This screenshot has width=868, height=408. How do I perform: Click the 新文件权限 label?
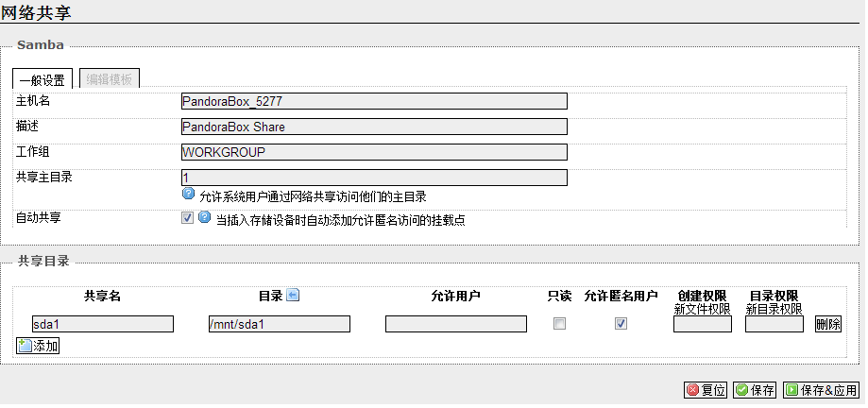pos(703,310)
